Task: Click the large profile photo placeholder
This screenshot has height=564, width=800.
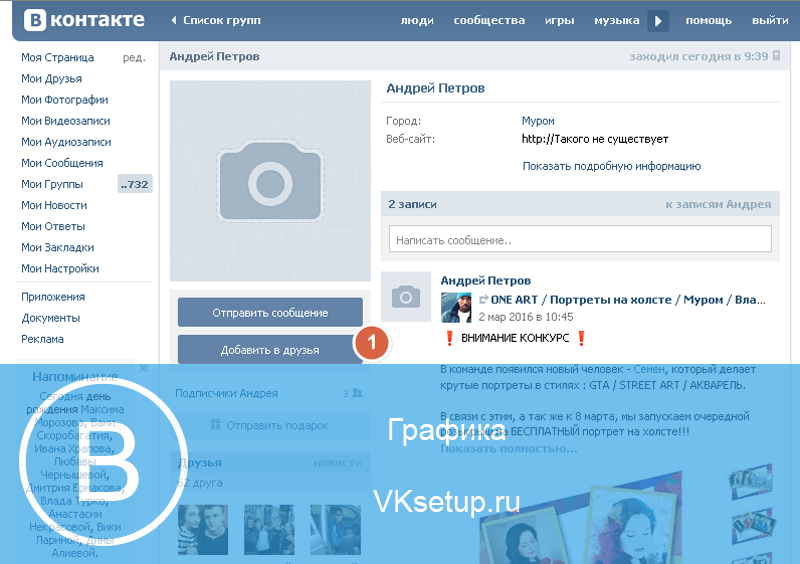Action: tap(270, 181)
